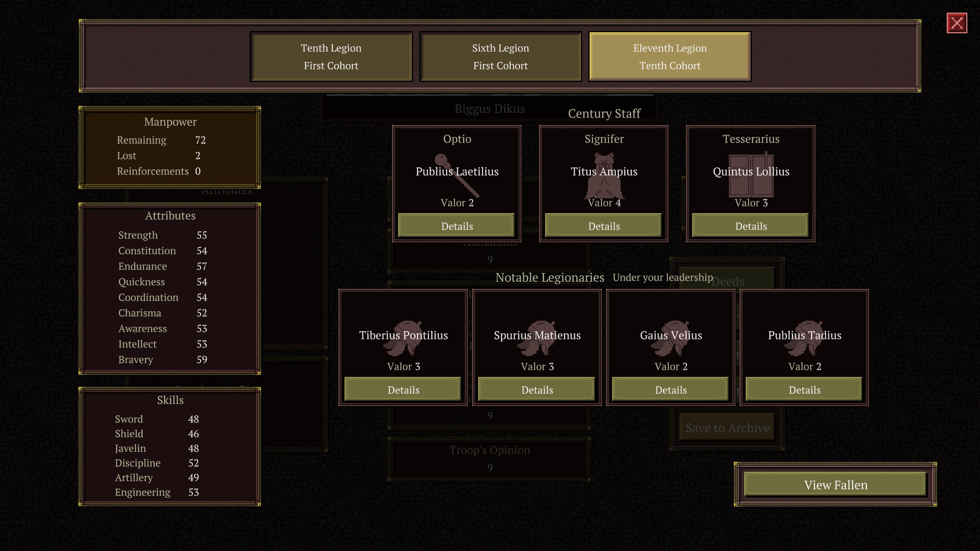980x551 pixels.
Task: View Details of Tiberius Pontilius
Action: coord(403,390)
